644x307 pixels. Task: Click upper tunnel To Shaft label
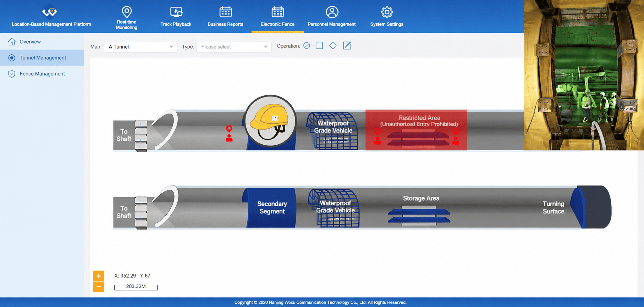[124, 135]
